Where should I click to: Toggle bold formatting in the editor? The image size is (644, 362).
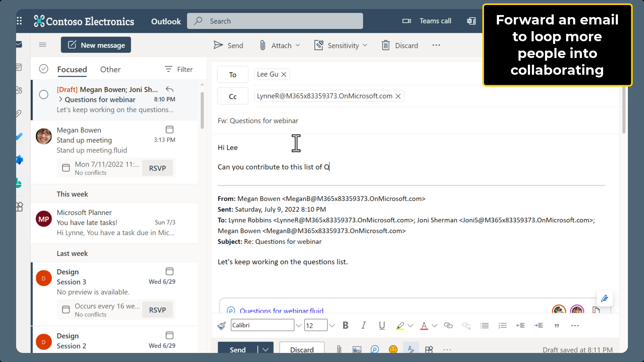pyautogui.click(x=345, y=325)
